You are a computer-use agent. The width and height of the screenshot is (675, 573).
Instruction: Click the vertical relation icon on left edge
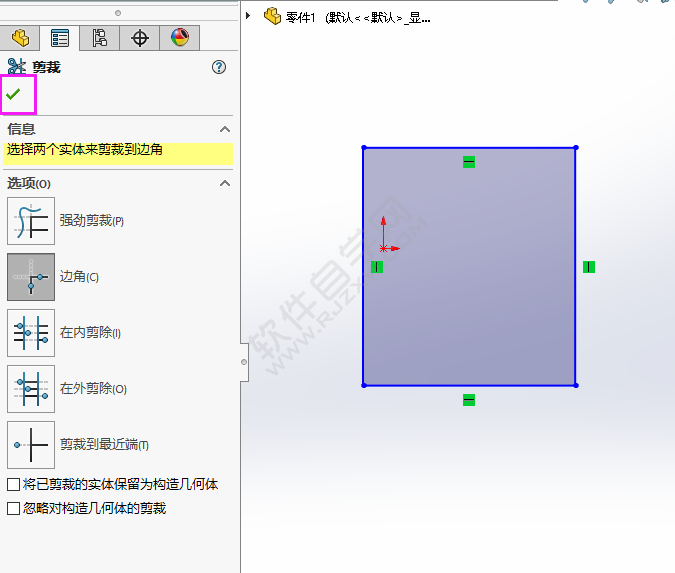click(377, 267)
